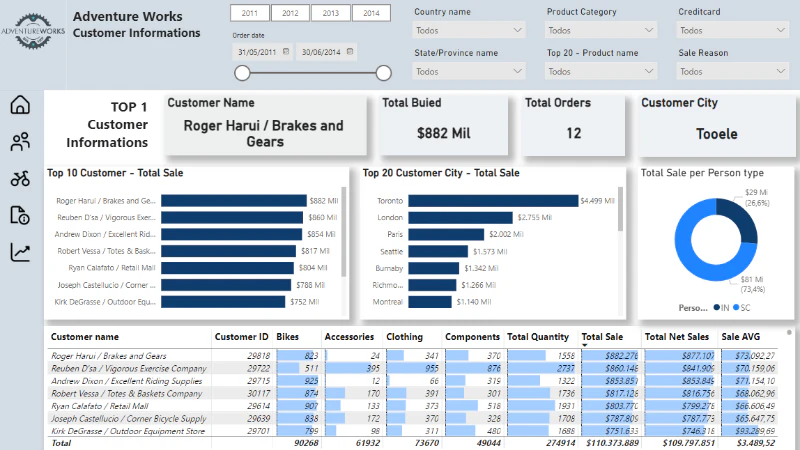This screenshot has height=450, width=800.
Task: Open the document report icon in sidebar
Action: (20, 215)
